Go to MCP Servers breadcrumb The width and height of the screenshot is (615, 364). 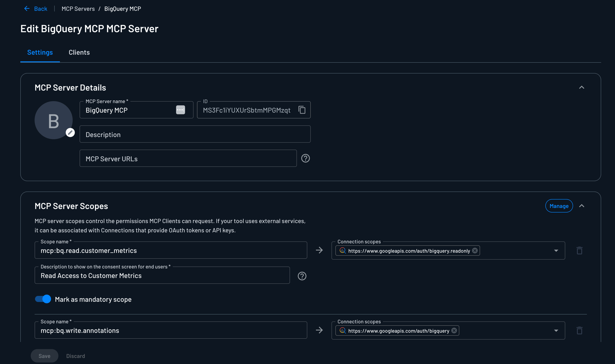click(78, 9)
